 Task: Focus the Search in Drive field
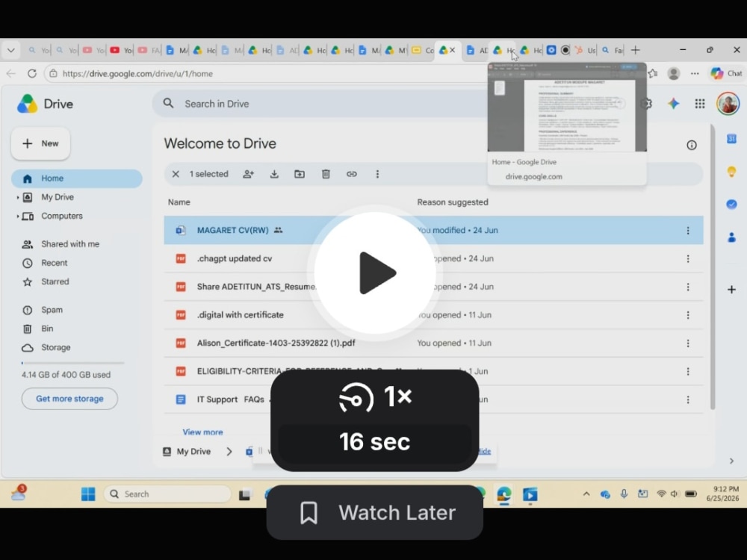(324, 104)
